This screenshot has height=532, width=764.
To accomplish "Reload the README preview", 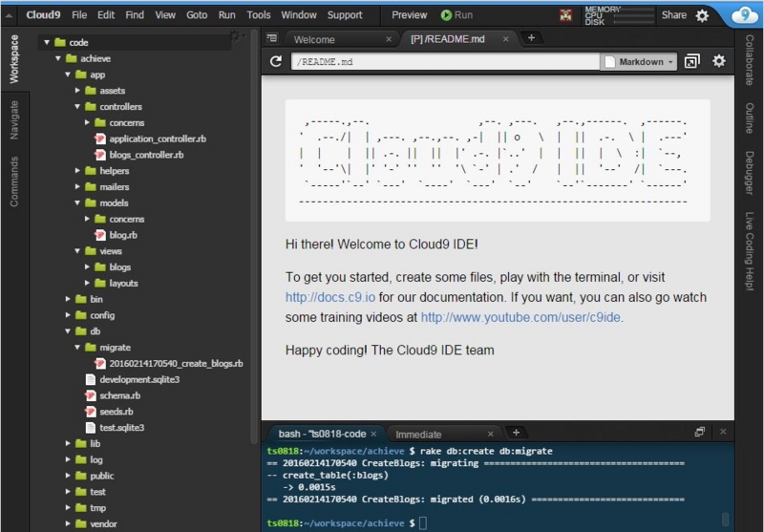I will click(x=276, y=61).
